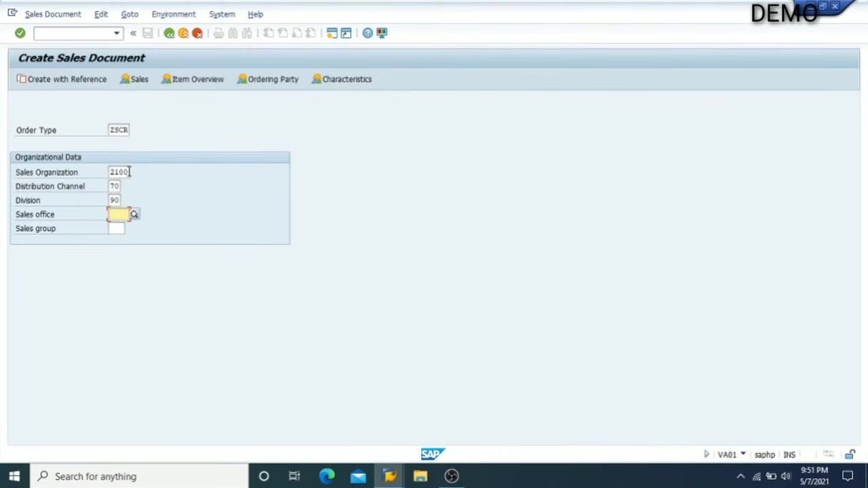The image size is (868, 488).
Task: Click the Characteristics button
Action: (342, 79)
